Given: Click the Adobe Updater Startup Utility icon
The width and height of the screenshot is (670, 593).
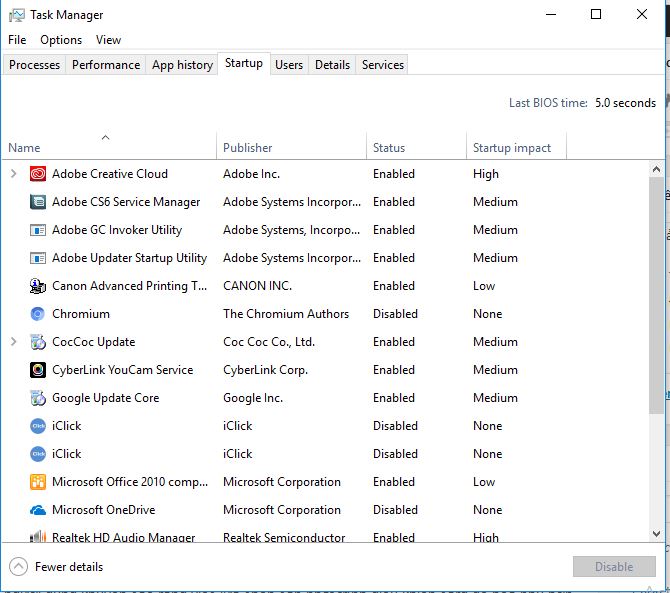Looking at the screenshot, I should tap(38, 258).
